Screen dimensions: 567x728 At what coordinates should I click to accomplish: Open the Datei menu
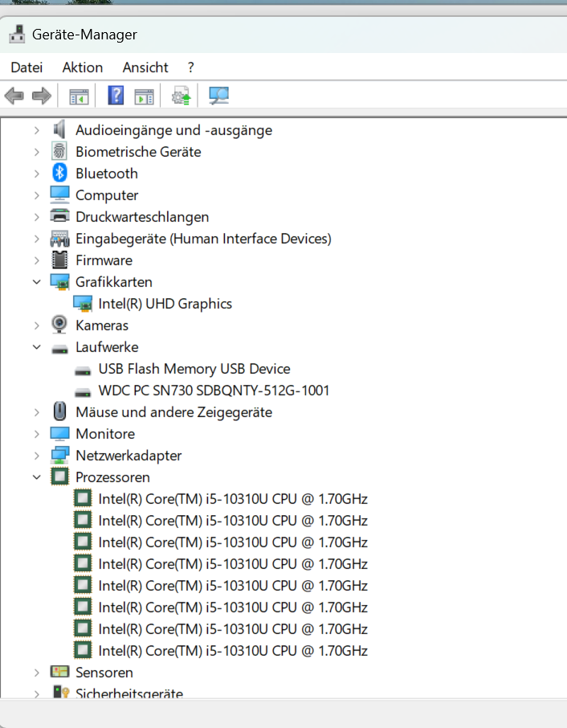[27, 67]
